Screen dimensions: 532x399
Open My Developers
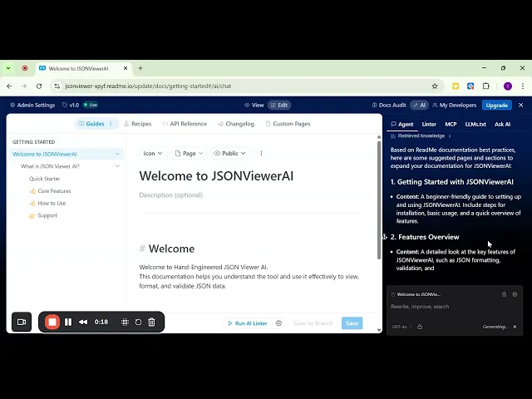455,106
